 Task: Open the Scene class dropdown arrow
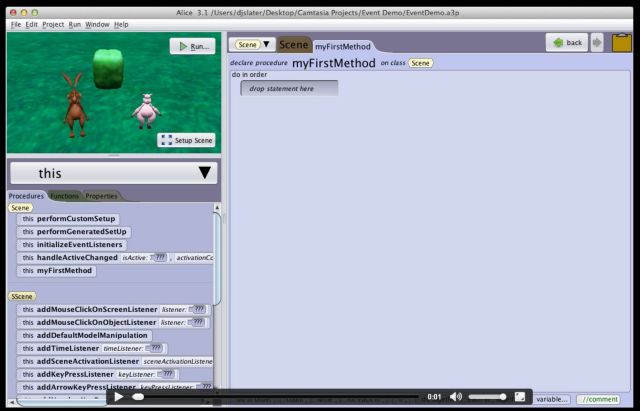267,44
